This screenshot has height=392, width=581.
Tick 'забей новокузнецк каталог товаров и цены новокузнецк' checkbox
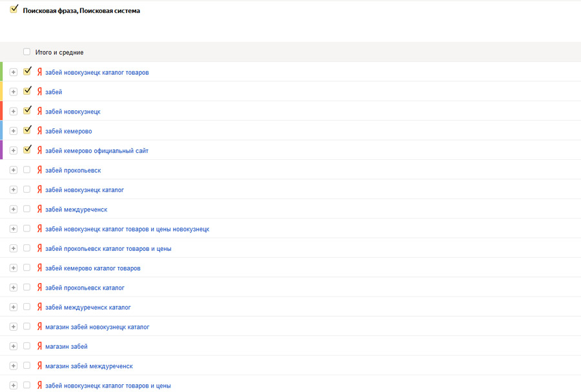[x=26, y=229]
